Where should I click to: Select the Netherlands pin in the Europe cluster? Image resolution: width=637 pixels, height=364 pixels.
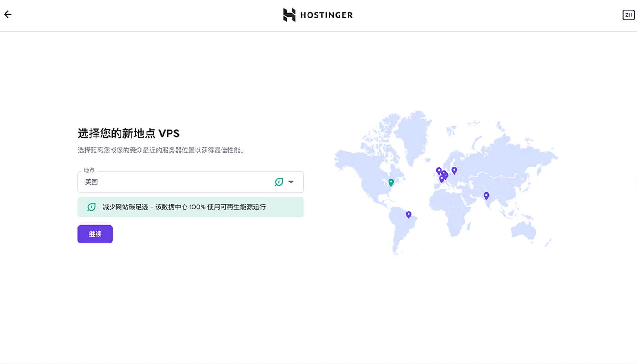pyautogui.click(x=445, y=173)
